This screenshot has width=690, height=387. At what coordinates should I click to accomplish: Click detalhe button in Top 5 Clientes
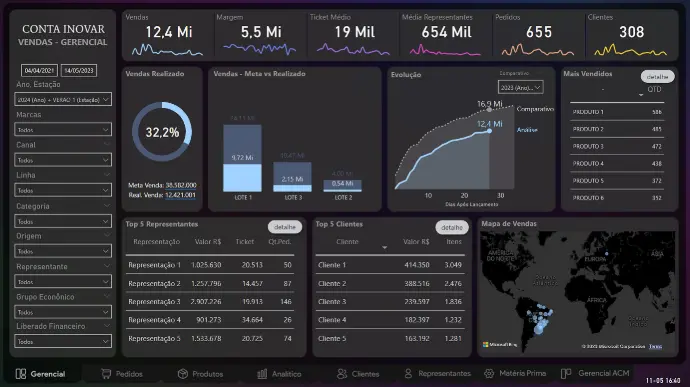(x=452, y=228)
